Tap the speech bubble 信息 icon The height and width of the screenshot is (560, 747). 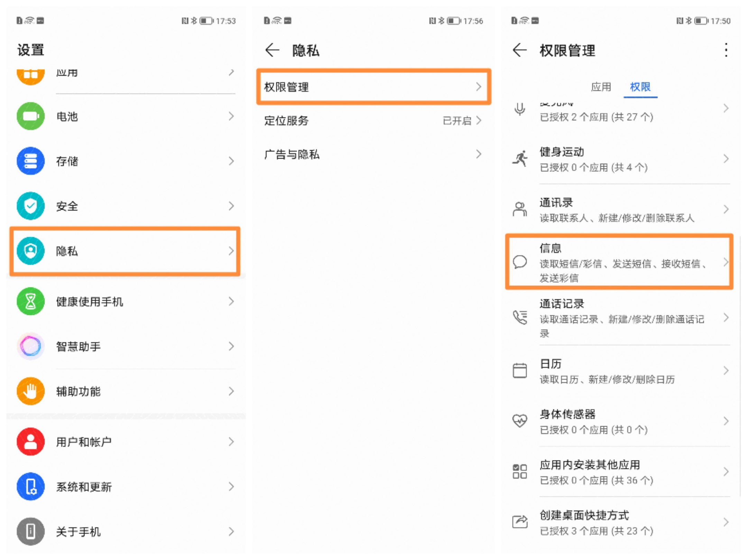[x=519, y=262]
